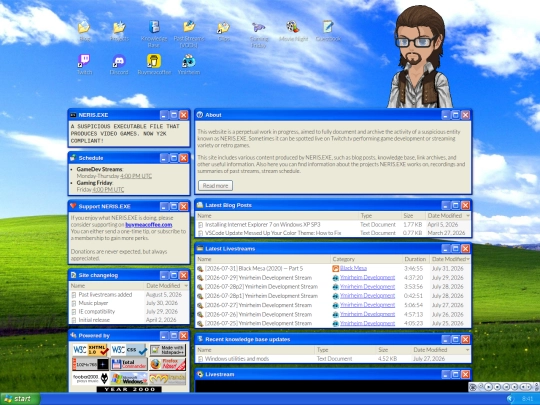Open the Blog desktop folder icon
The image size is (540, 405).
tap(84, 31)
